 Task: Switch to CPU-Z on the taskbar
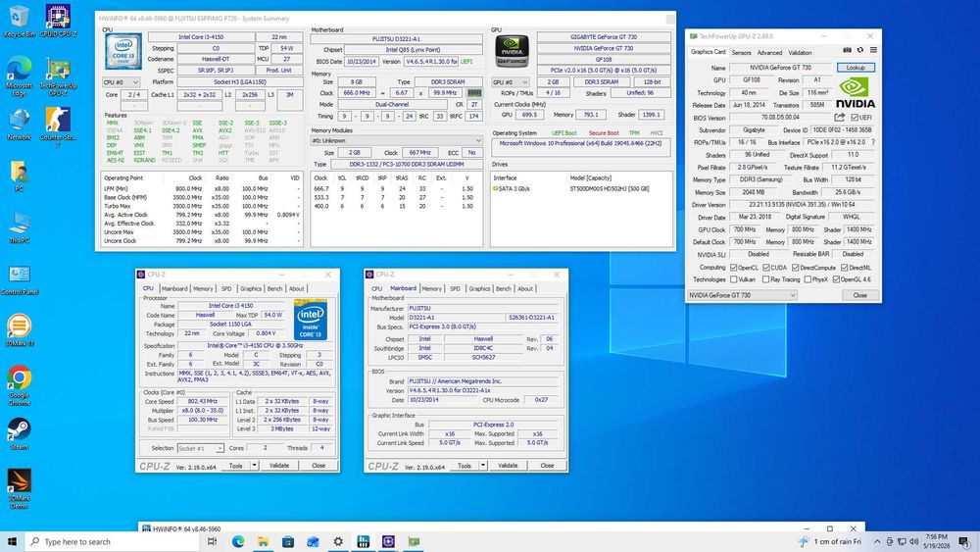388,541
